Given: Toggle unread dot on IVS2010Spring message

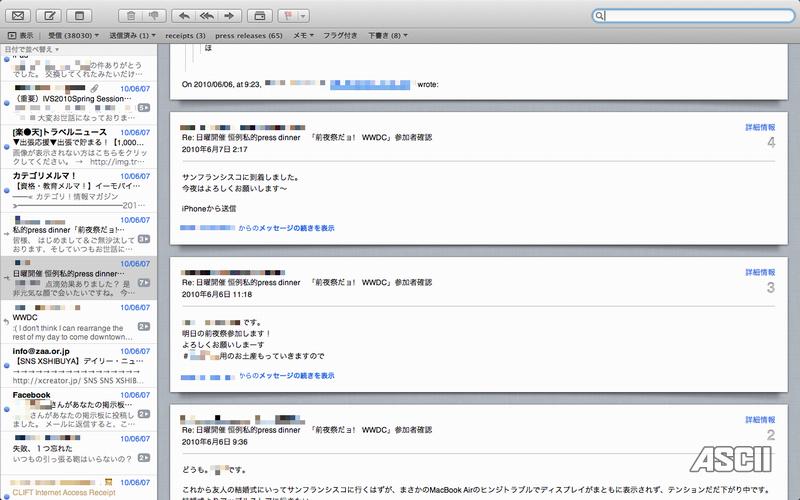Looking at the screenshot, I should click(x=7, y=103).
